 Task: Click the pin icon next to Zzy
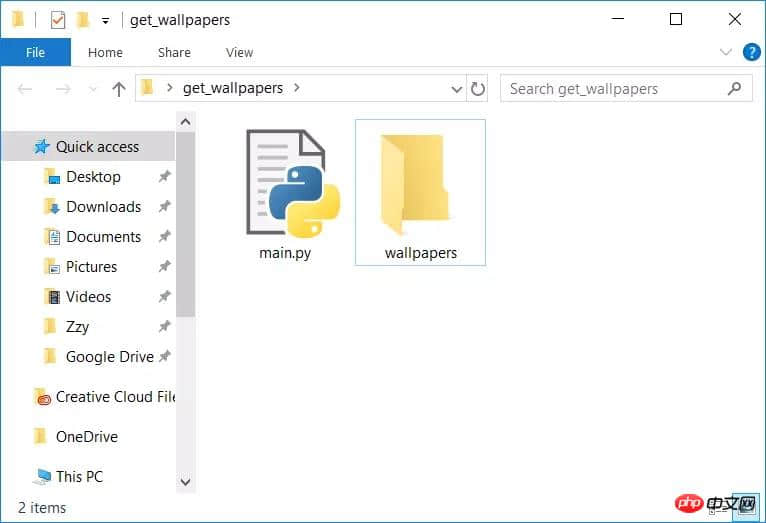[x=165, y=326]
